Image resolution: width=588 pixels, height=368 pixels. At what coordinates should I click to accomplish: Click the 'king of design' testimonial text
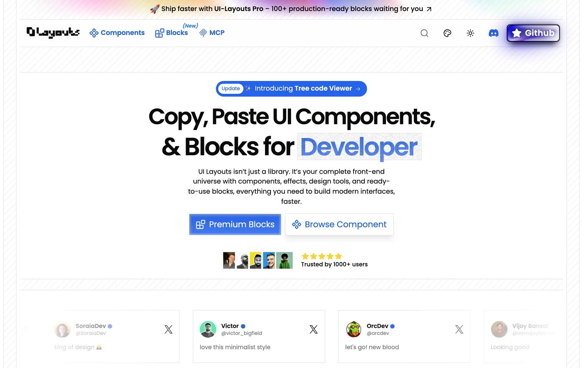pos(78,347)
